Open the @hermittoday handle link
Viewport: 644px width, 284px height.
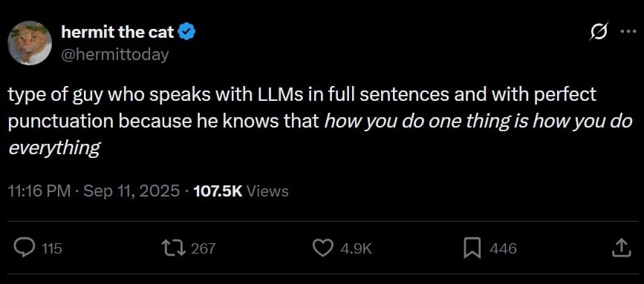pyautogui.click(x=115, y=54)
